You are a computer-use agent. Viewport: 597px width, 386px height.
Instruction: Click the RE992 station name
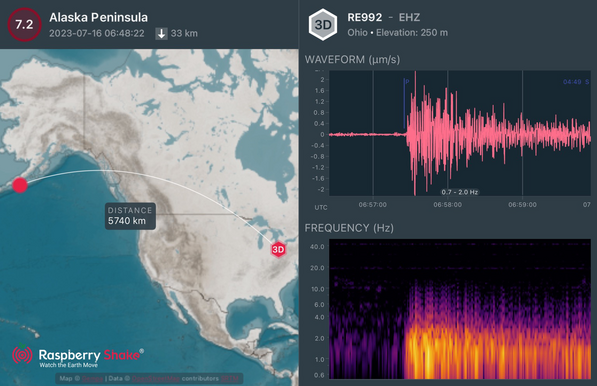(364, 18)
